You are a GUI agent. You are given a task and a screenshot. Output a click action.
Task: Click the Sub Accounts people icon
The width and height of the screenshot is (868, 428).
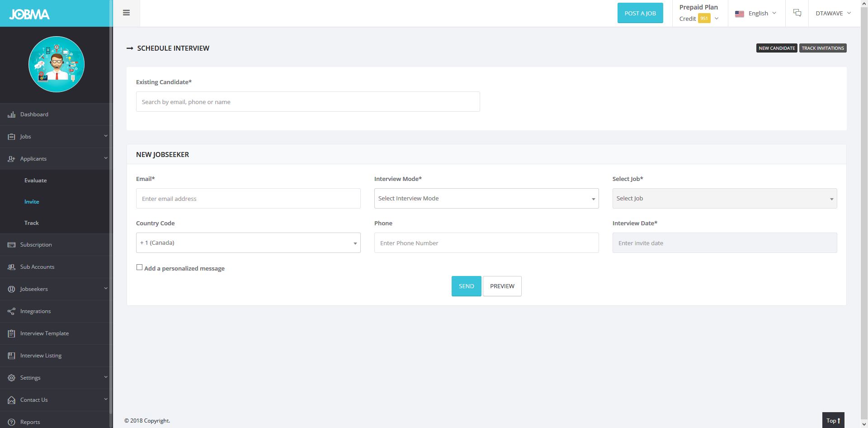pyautogui.click(x=11, y=267)
